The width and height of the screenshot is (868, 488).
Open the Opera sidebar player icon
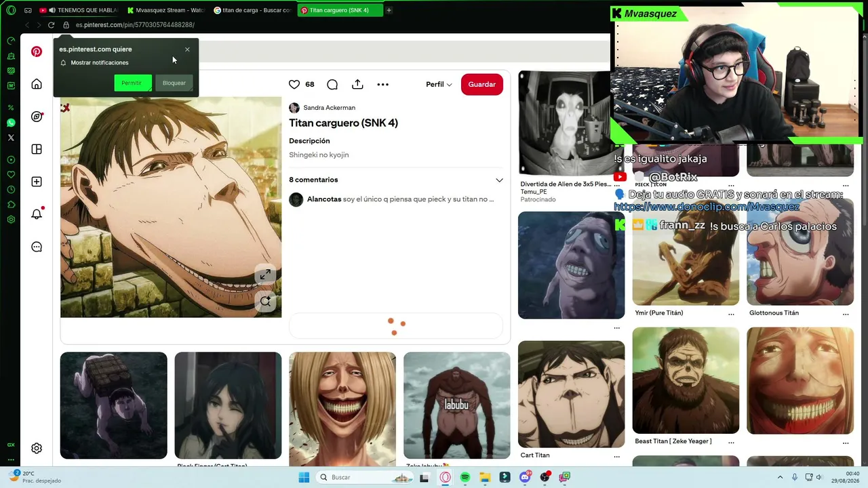(x=11, y=160)
